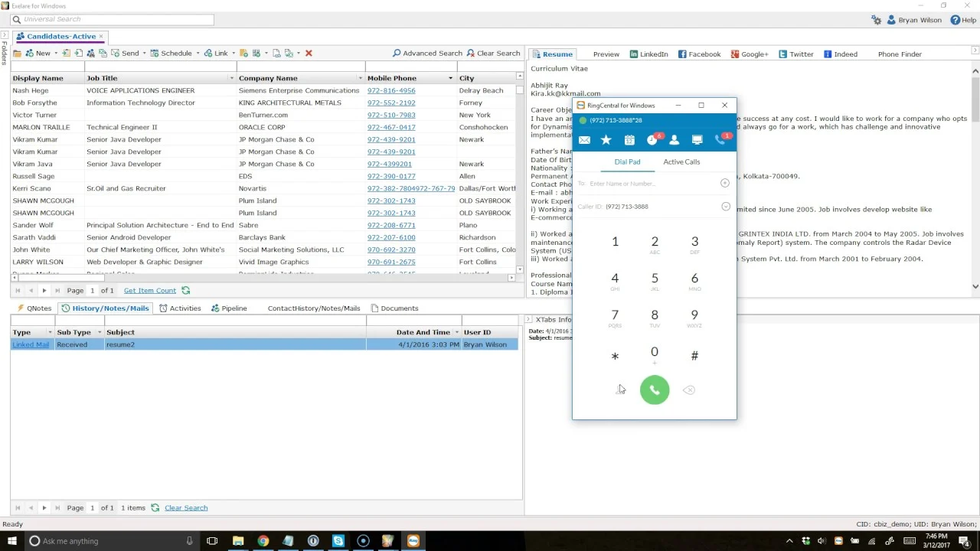Open the Documents tab

point(394,308)
